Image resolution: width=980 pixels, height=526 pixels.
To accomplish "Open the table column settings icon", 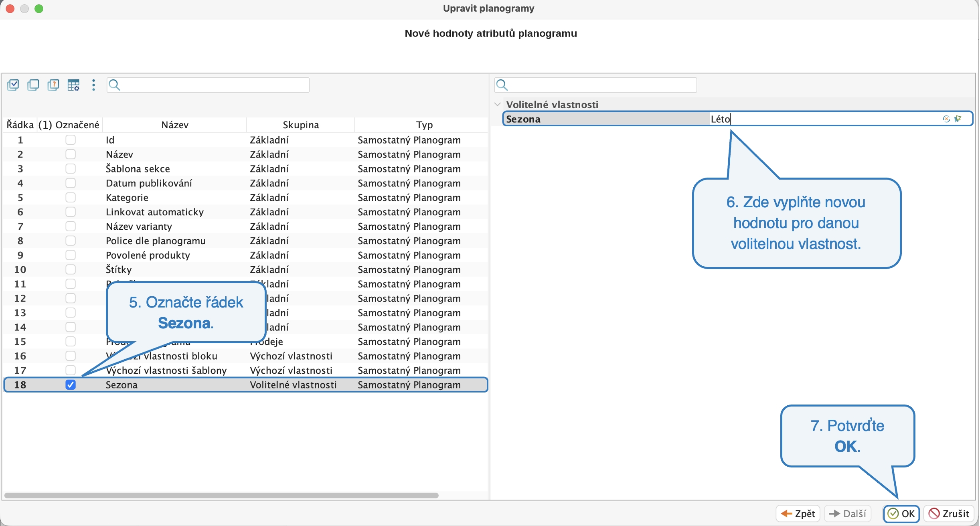I will (73, 85).
